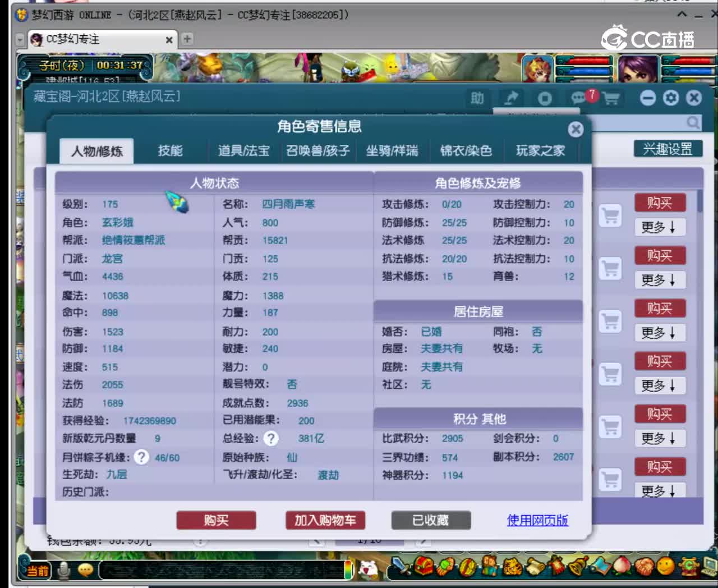Click the smiley face icon in bottom bar
718x588 pixels.
666,567
